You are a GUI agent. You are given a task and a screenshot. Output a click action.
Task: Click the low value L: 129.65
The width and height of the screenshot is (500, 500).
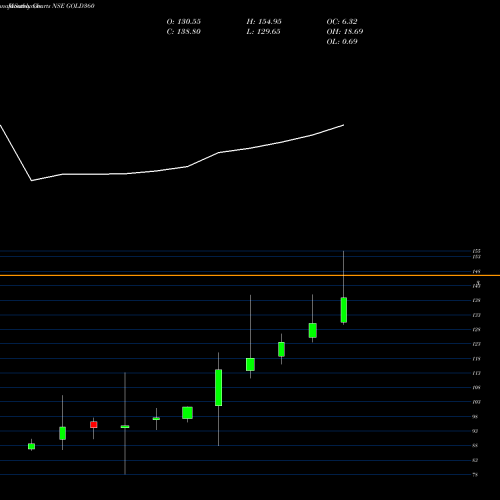pyautogui.click(x=263, y=32)
